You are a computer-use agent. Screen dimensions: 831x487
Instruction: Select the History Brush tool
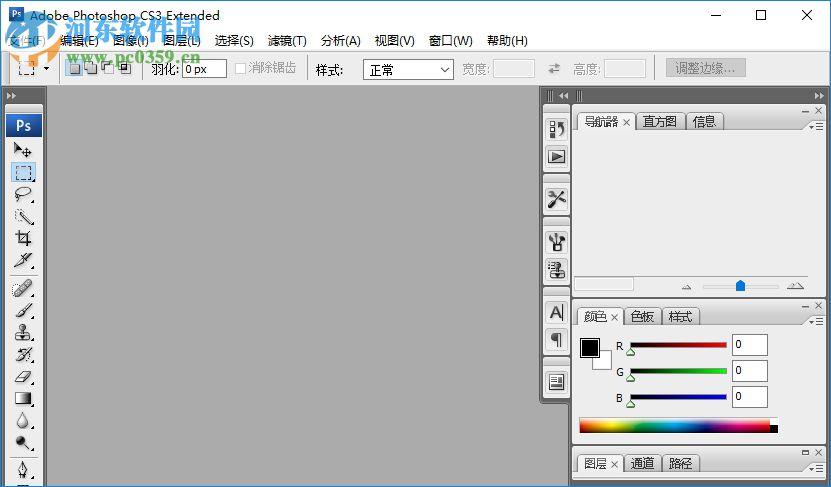click(x=23, y=354)
